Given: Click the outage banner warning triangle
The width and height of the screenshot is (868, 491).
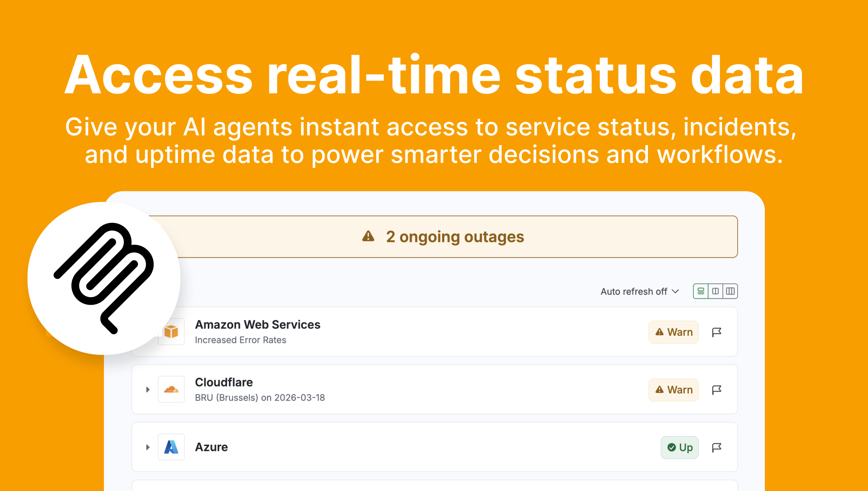Looking at the screenshot, I should pyautogui.click(x=368, y=236).
